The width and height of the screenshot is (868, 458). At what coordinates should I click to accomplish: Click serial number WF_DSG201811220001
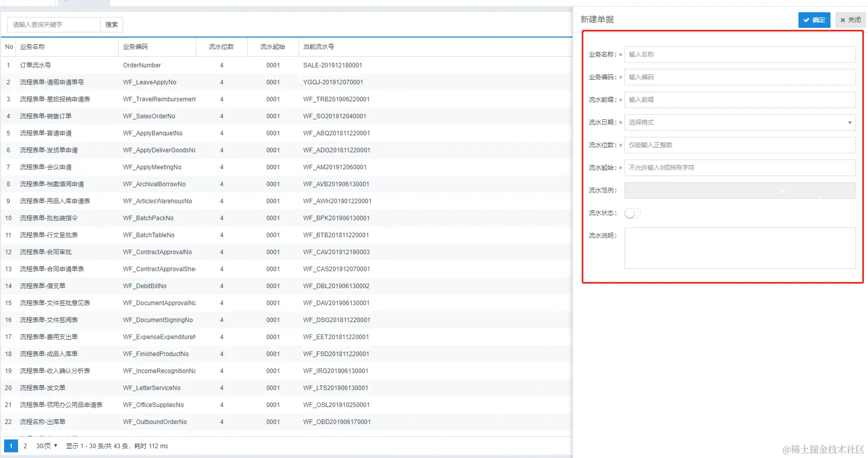[x=337, y=320]
